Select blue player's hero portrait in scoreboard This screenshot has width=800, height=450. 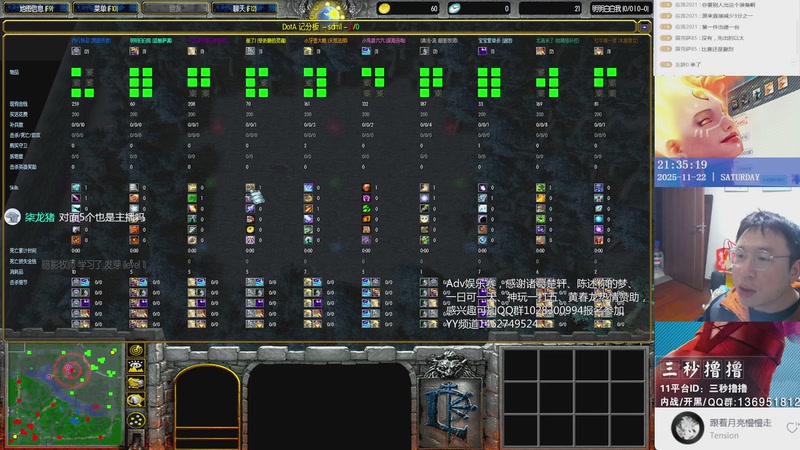[76, 51]
